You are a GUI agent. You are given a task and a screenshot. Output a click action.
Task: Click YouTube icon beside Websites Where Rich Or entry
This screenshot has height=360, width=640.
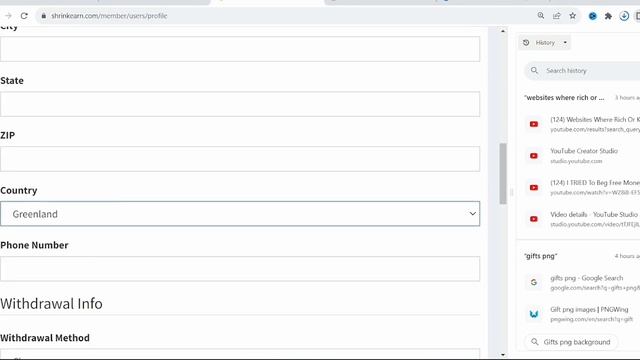click(x=534, y=124)
